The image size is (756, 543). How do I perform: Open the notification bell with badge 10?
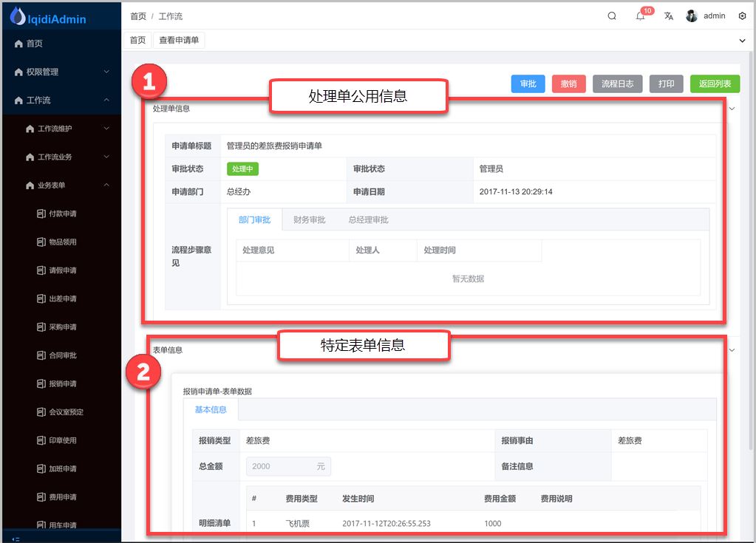tap(640, 16)
